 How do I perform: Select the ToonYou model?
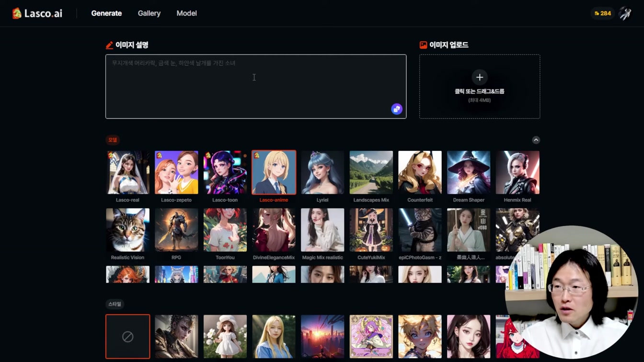(x=225, y=230)
